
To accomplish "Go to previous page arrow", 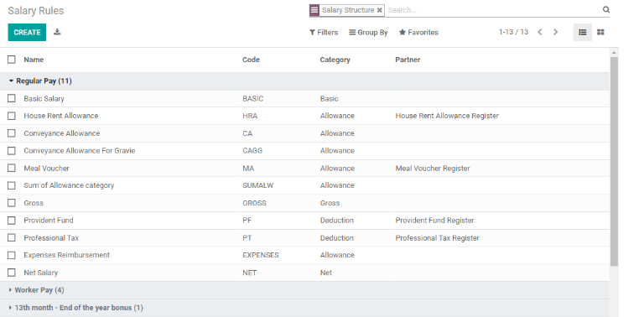I will (x=540, y=32).
